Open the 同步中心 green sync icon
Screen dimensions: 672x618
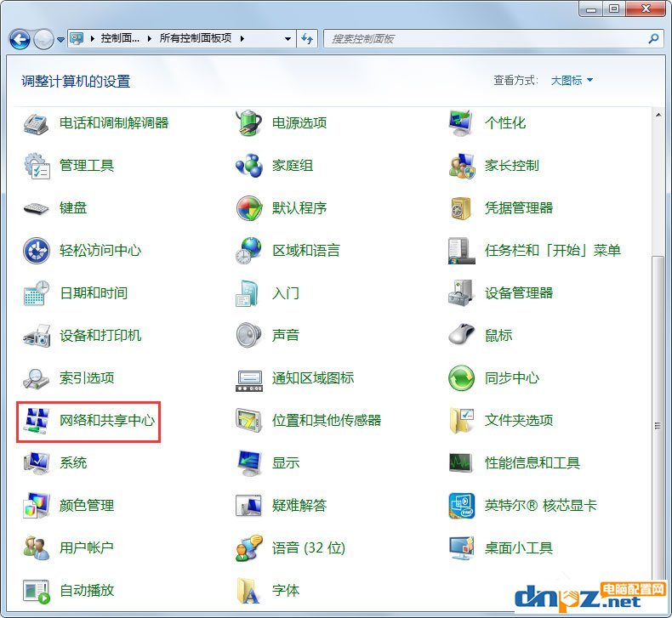pyautogui.click(x=462, y=378)
